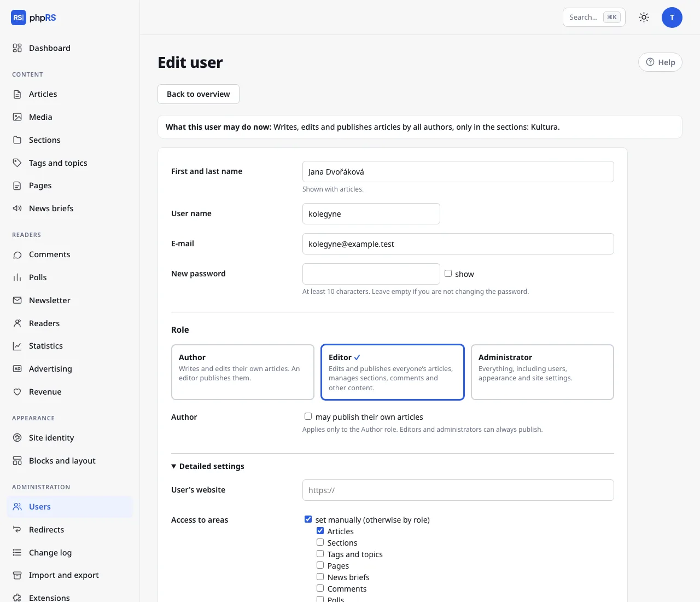This screenshot has width=700, height=602.
Task: Open the user avatar T menu
Action: coord(672,18)
